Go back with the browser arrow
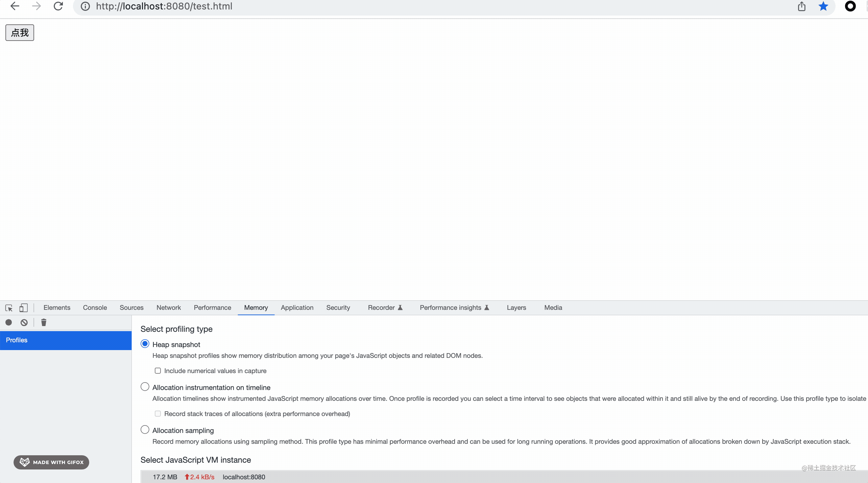The width and height of the screenshot is (868, 483). [15, 6]
